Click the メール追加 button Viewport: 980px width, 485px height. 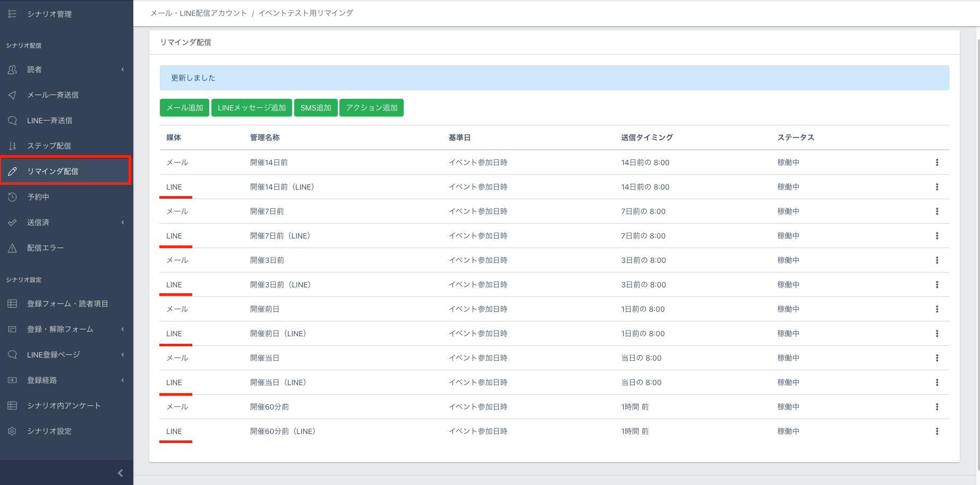coord(184,108)
